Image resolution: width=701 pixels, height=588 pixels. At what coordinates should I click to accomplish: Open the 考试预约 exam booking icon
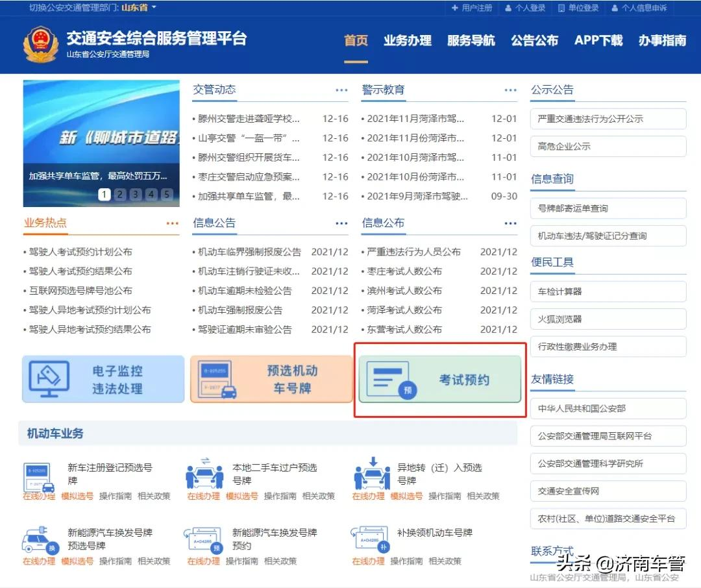(x=440, y=379)
